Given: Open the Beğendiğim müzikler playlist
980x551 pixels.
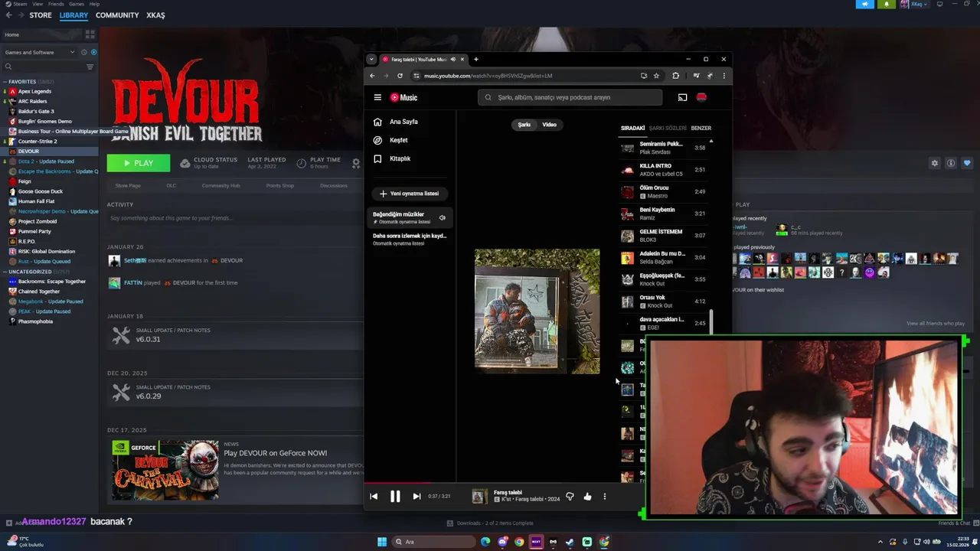Looking at the screenshot, I should pyautogui.click(x=411, y=217).
